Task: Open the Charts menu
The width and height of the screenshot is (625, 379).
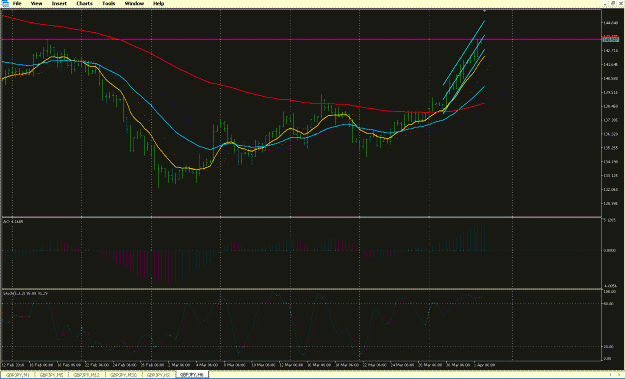Action: click(84, 4)
